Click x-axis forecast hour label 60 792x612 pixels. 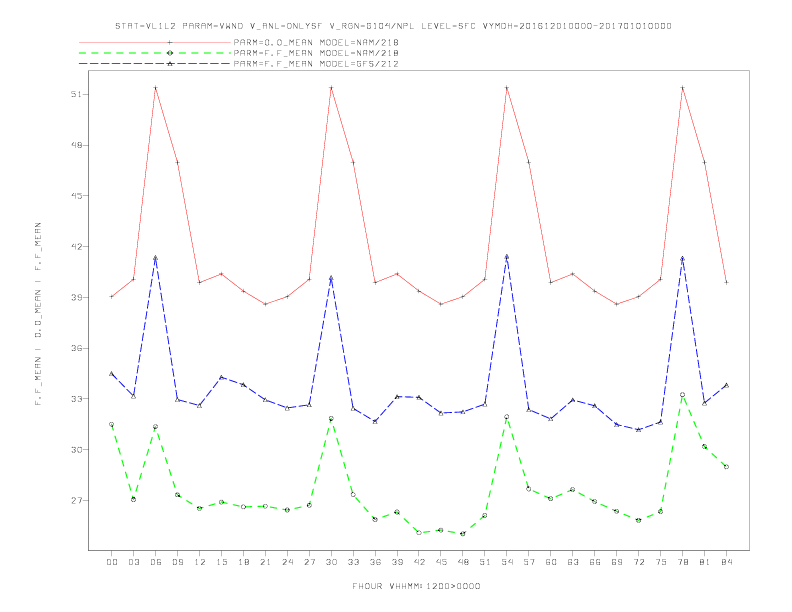click(551, 562)
